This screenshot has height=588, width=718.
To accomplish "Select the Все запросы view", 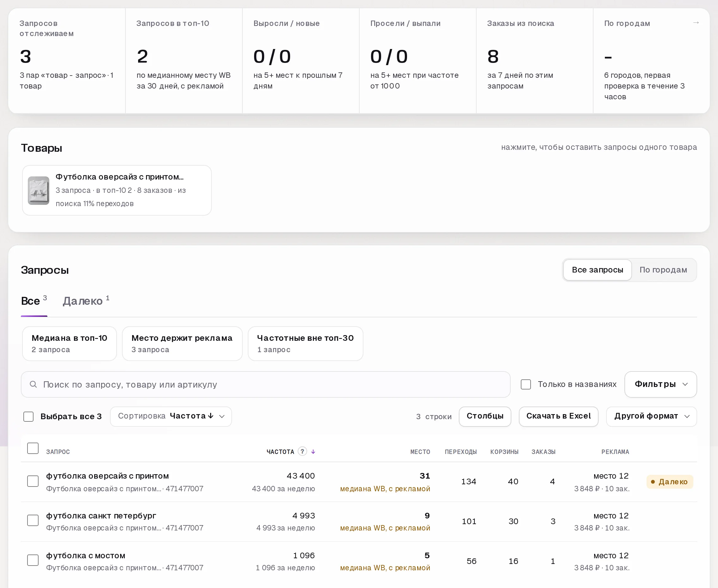I will (598, 270).
